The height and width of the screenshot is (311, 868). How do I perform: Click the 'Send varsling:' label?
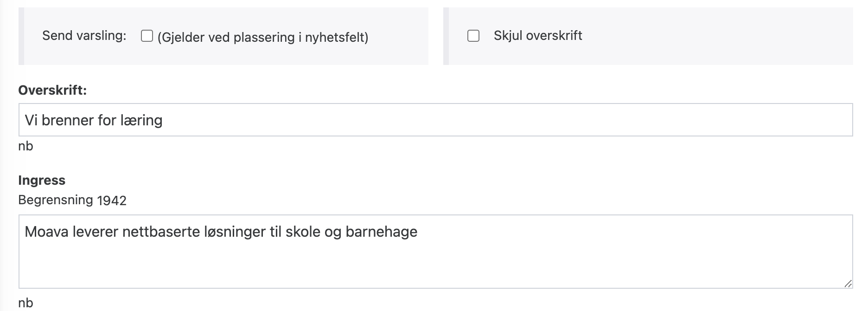84,36
